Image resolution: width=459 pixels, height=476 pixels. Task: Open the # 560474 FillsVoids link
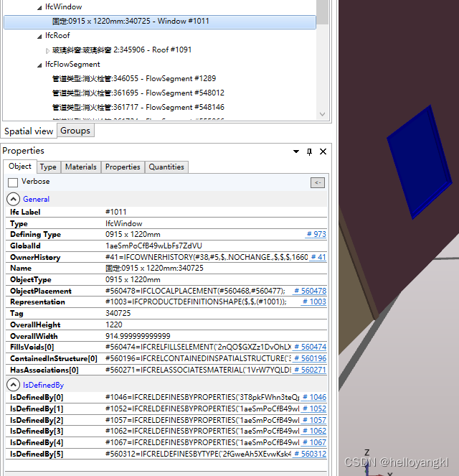[310, 347]
